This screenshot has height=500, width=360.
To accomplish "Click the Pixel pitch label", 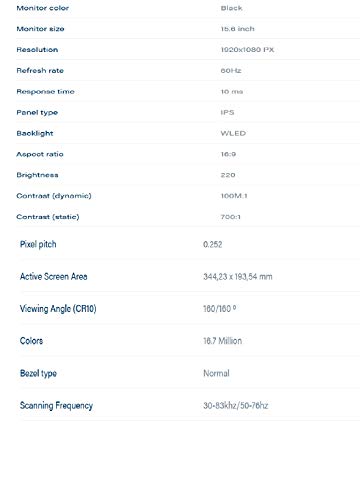I will [x=38, y=244].
